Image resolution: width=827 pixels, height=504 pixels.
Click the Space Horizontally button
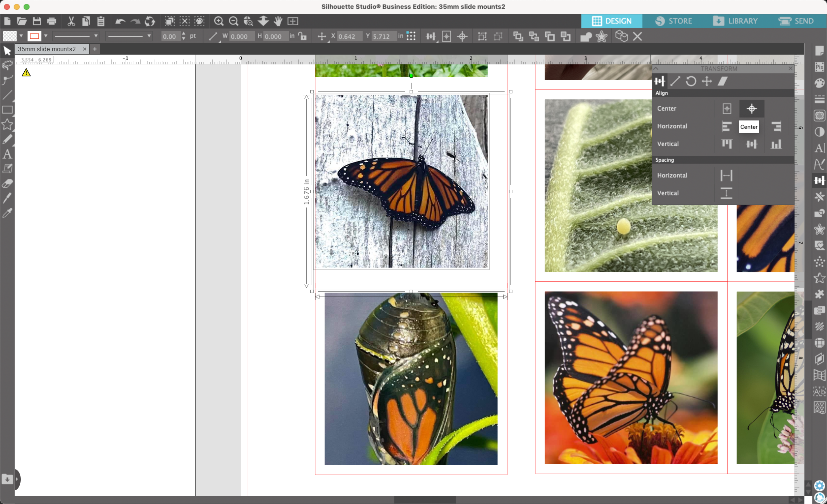click(726, 175)
